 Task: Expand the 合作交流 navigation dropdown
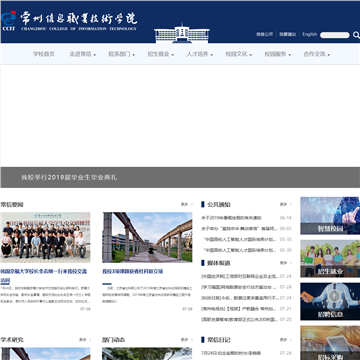coord(316,54)
